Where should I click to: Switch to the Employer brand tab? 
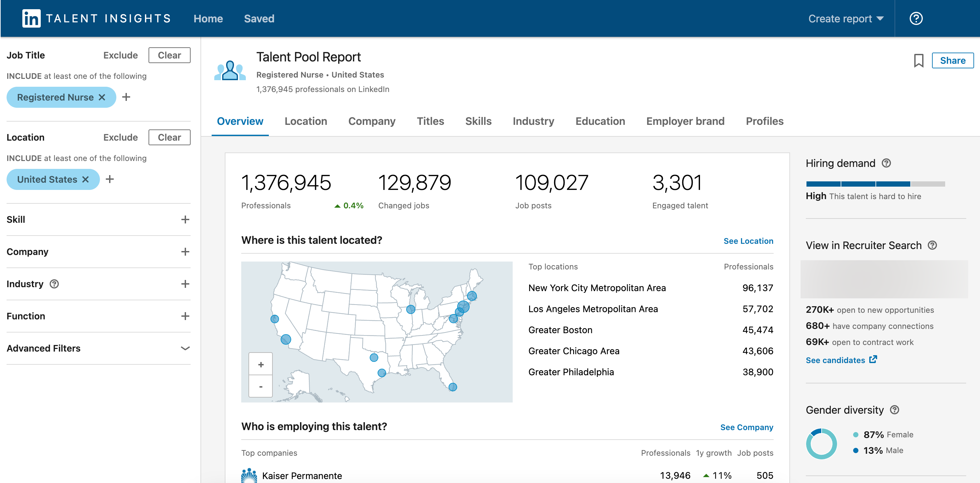point(685,121)
